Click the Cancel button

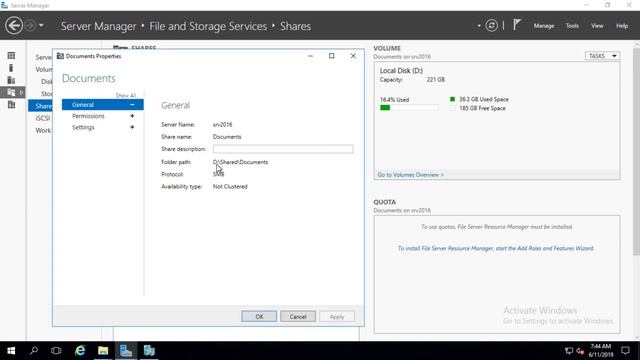(x=298, y=316)
